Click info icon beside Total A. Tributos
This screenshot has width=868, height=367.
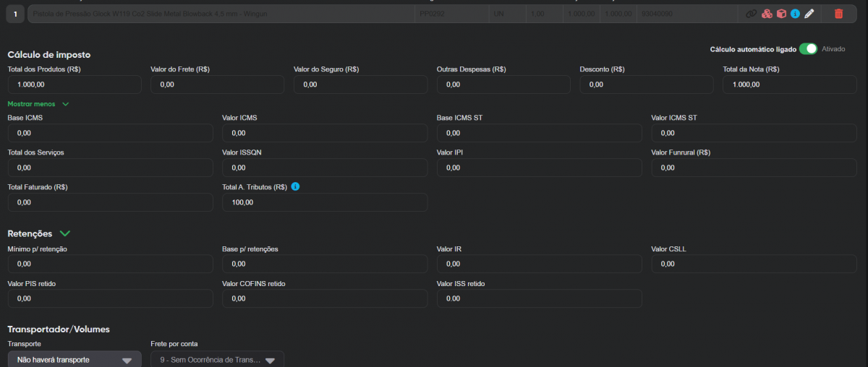(295, 186)
